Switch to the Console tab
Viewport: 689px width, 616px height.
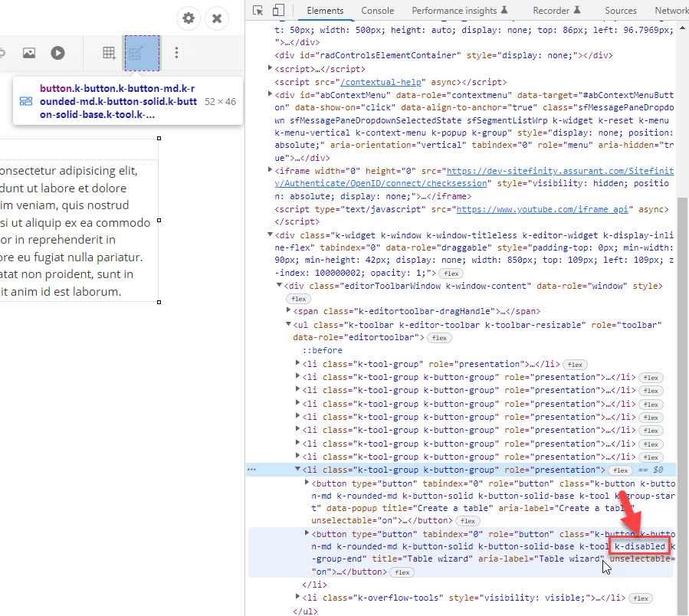click(x=377, y=11)
